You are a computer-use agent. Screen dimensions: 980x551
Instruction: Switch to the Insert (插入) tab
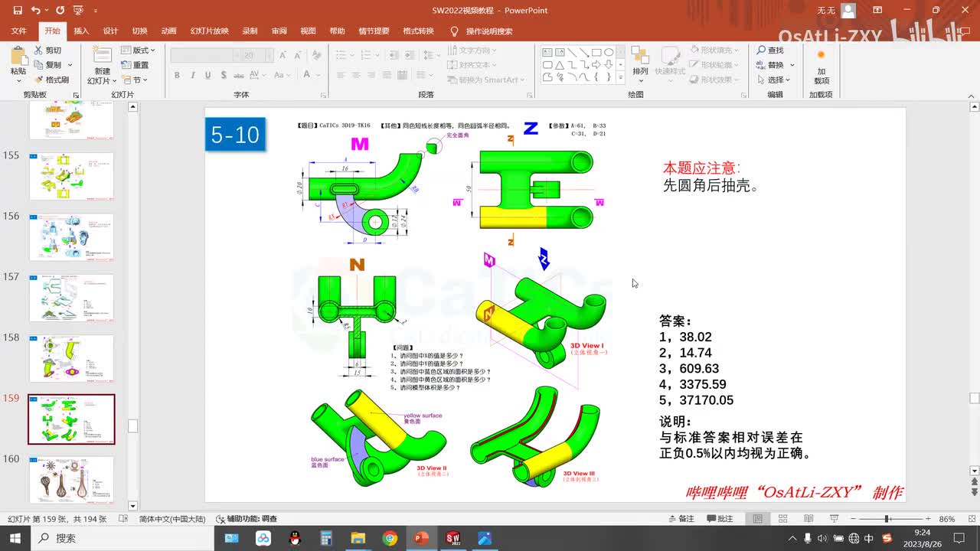[81, 31]
